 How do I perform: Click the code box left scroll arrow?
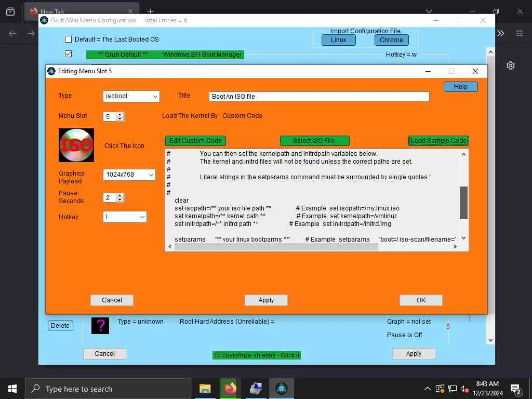[x=170, y=247]
